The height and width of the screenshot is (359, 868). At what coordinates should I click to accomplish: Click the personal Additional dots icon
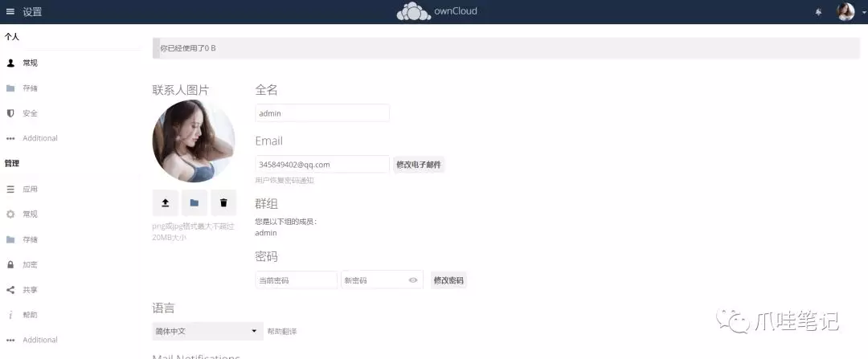click(x=10, y=138)
